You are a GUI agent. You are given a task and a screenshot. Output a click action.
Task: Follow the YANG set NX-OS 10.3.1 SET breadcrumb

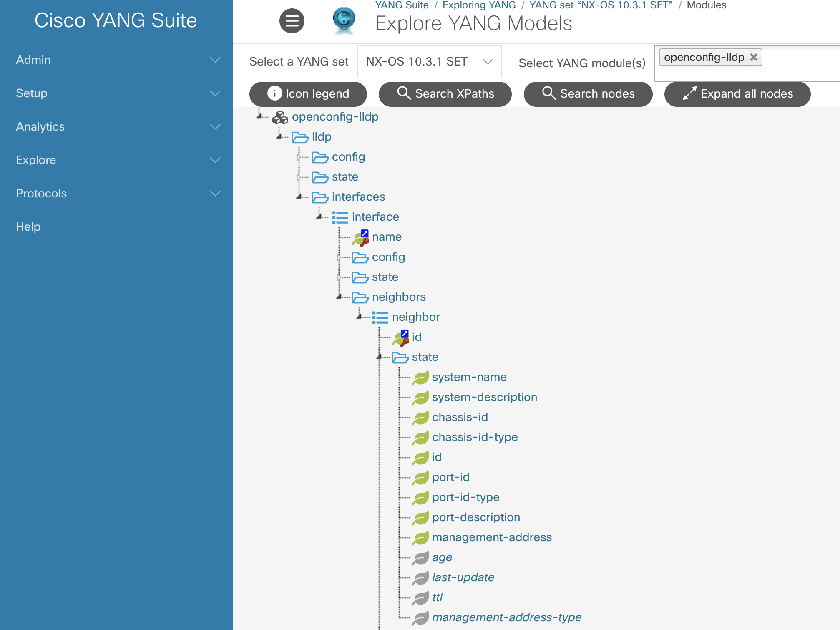tap(601, 5)
